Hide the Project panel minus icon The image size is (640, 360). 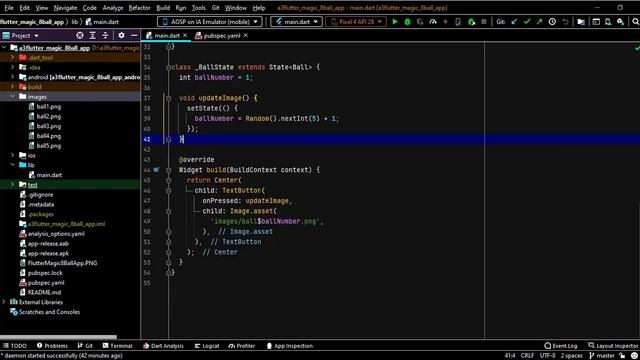[134, 36]
